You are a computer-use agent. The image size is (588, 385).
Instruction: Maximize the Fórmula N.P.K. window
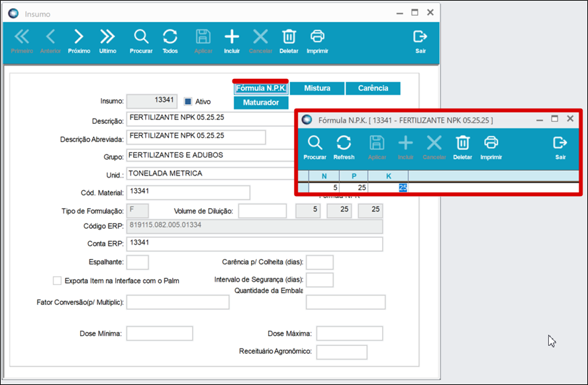click(555, 119)
